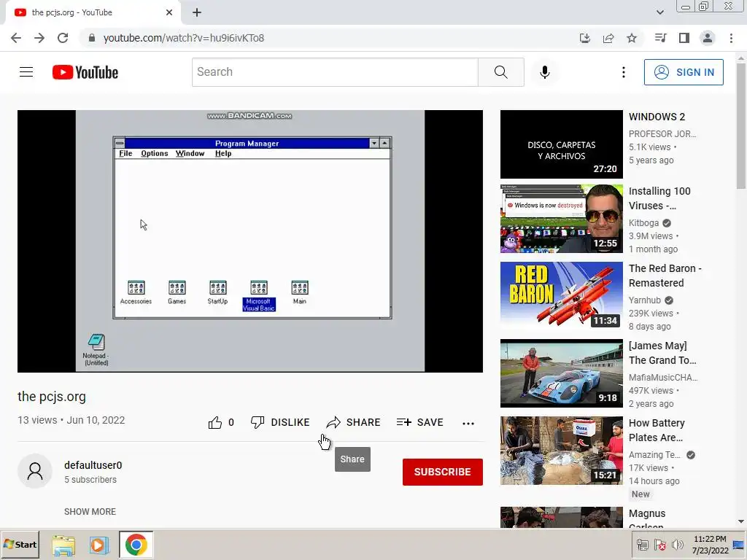This screenshot has width=747, height=560.
Task: Click the page vertical scrollbar
Action: coord(741,125)
